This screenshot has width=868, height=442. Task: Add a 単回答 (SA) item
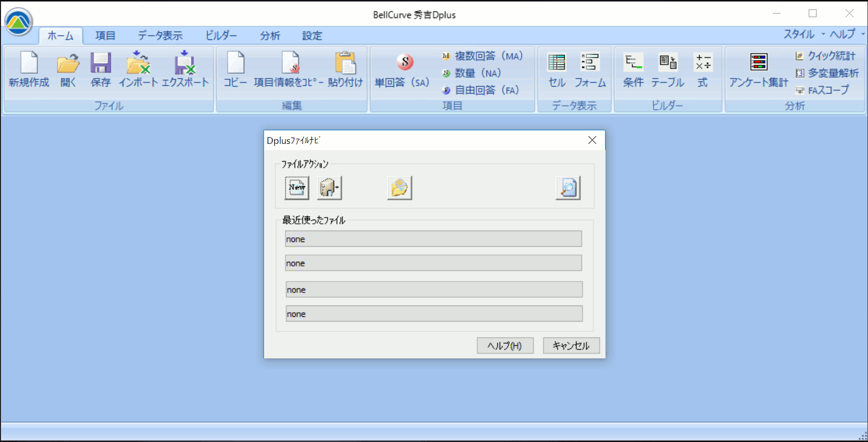[402, 69]
